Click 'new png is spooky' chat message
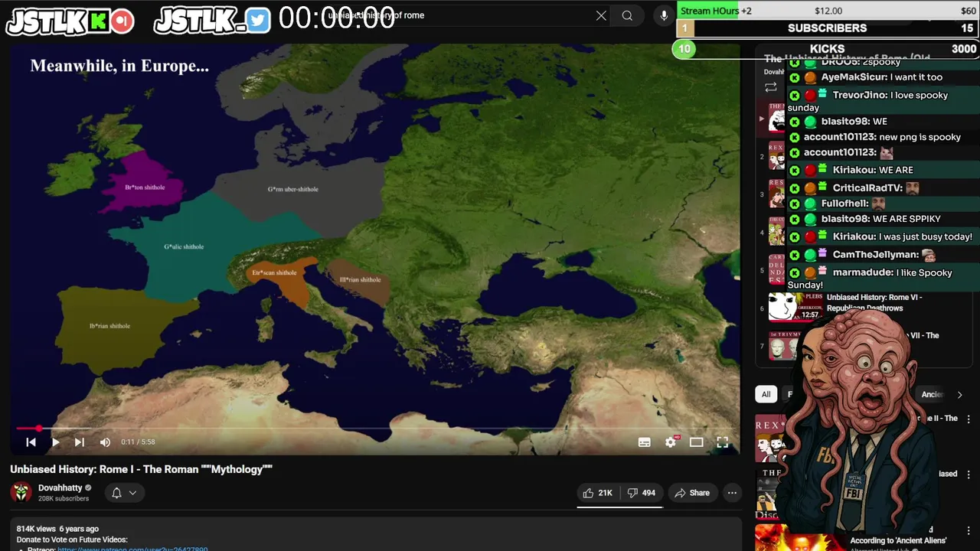Viewport: 980px width, 551px height. coord(920,137)
